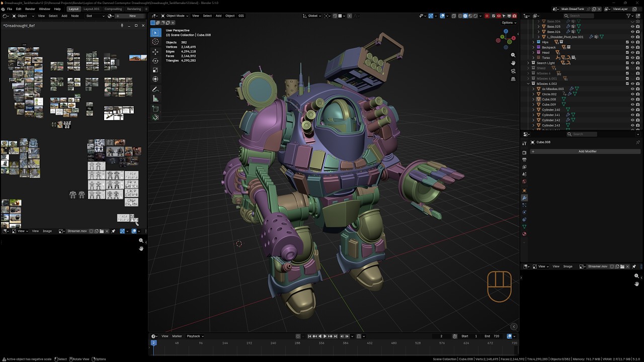Select the Select Box tool in viewport toolbar

point(155,33)
